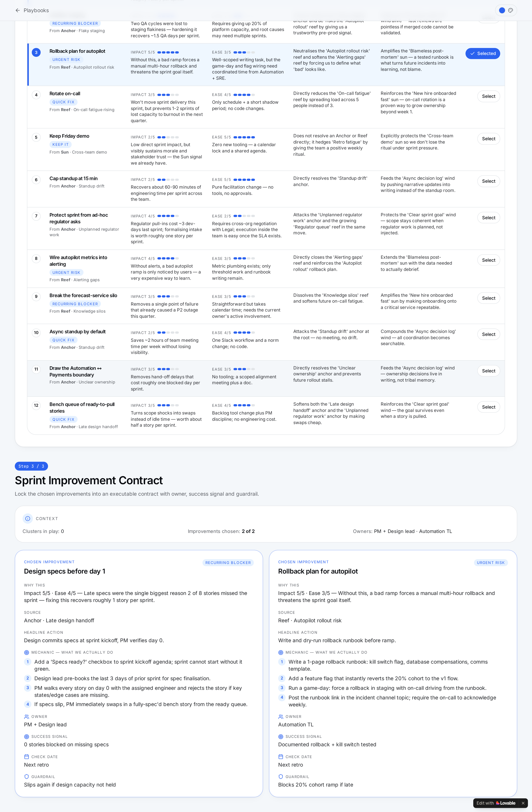
Task: Open the theme palette icon
Action: [x=511, y=10]
